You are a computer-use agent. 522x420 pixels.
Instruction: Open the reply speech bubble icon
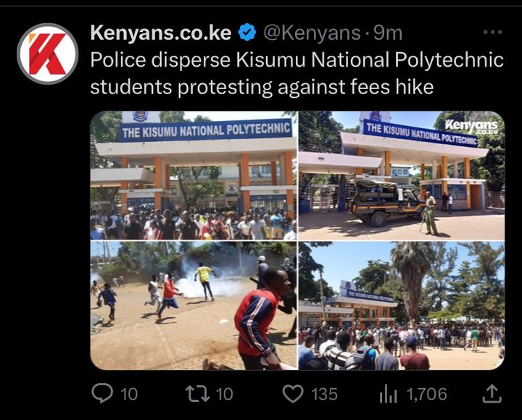[x=102, y=393]
